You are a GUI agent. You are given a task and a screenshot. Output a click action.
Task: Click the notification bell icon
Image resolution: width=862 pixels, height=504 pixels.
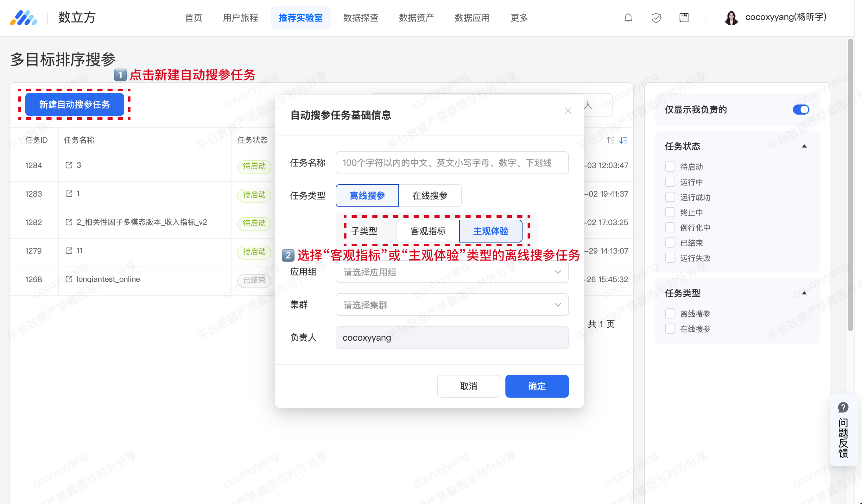(628, 18)
